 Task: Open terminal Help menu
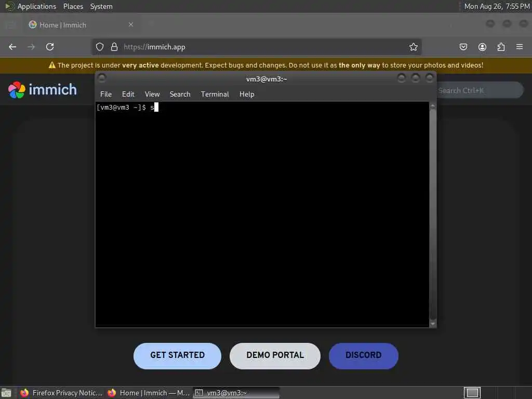(247, 95)
